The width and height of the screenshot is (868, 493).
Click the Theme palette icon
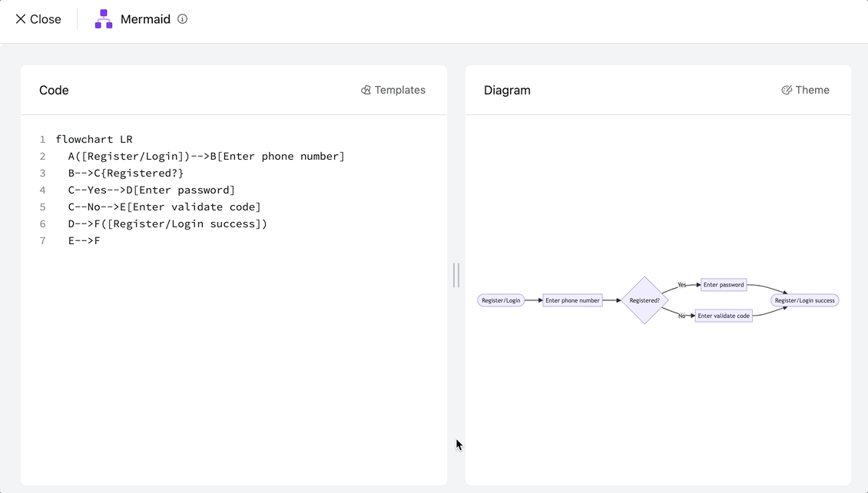click(787, 90)
